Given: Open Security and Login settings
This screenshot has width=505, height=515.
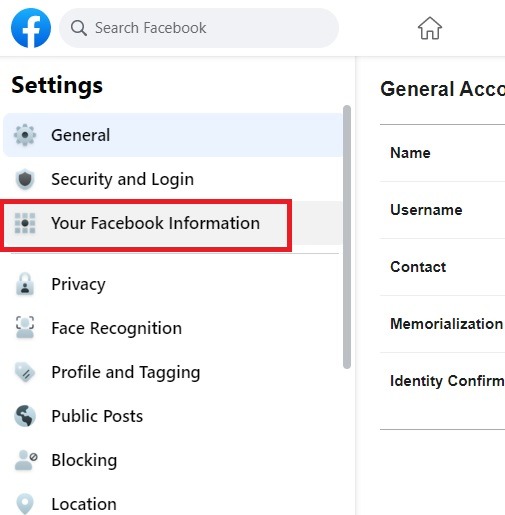Looking at the screenshot, I should [x=173, y=179].
